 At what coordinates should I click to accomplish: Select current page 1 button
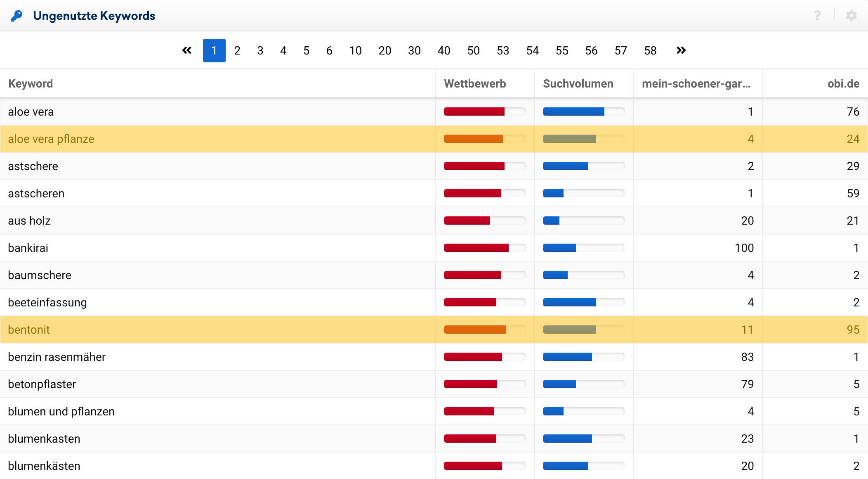point(214,50)
